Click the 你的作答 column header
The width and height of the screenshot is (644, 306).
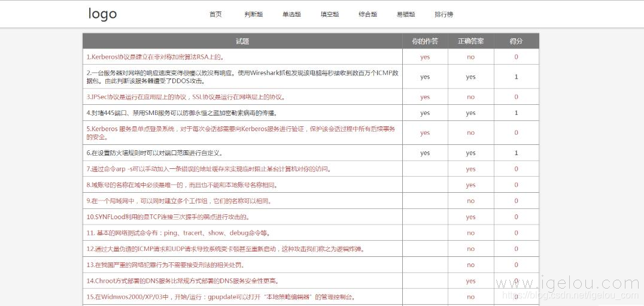425,41
